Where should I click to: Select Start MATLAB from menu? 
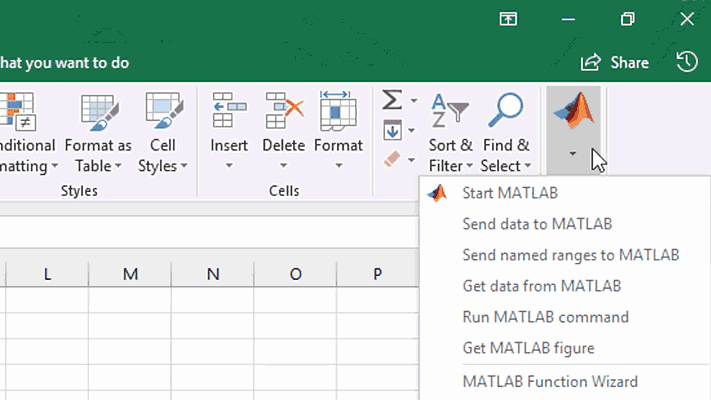pos(510,193)
